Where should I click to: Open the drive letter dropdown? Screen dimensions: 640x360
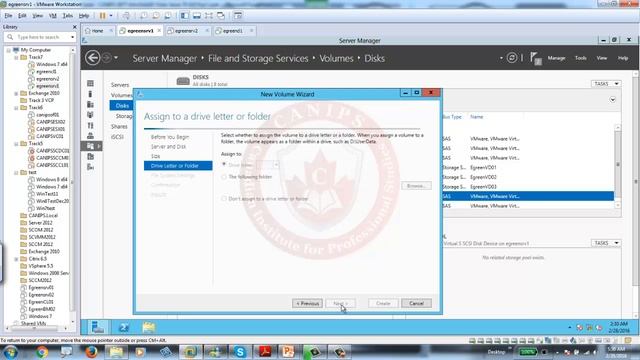click(276, 165)
